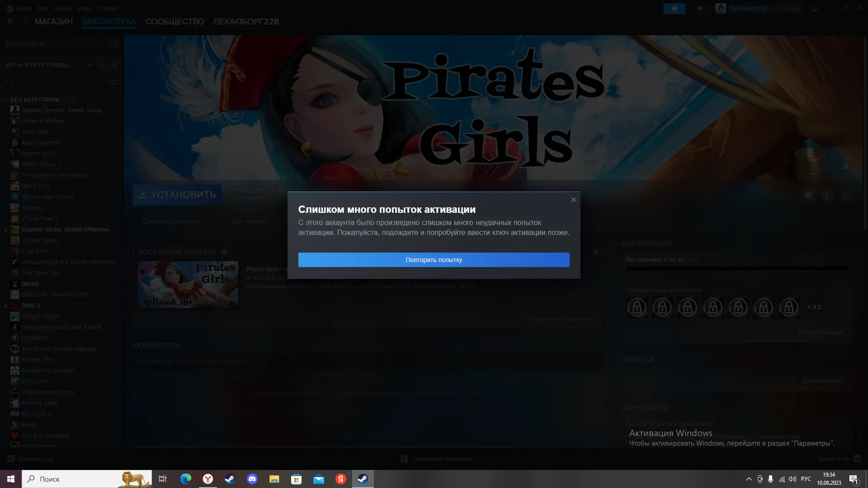
Task: Toggle the ready-to-play filter icon
Action: click(115, 65)
